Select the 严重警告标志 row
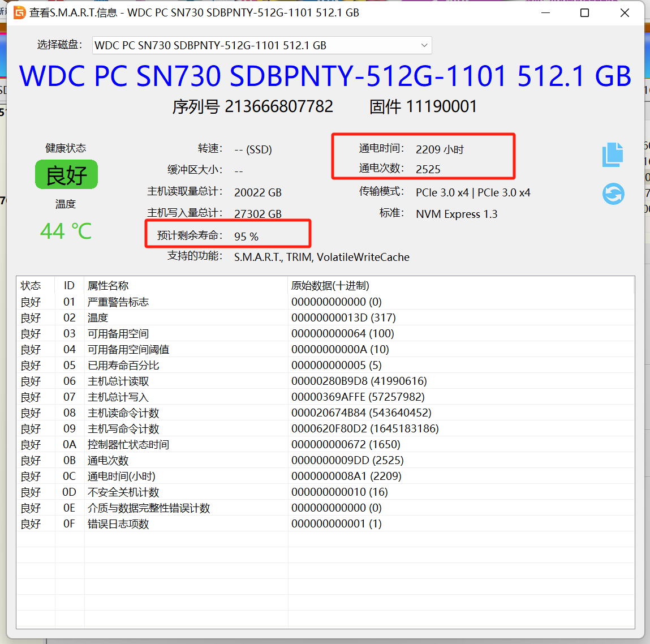This screenshot has height=644, width=650. click(325, 302)
